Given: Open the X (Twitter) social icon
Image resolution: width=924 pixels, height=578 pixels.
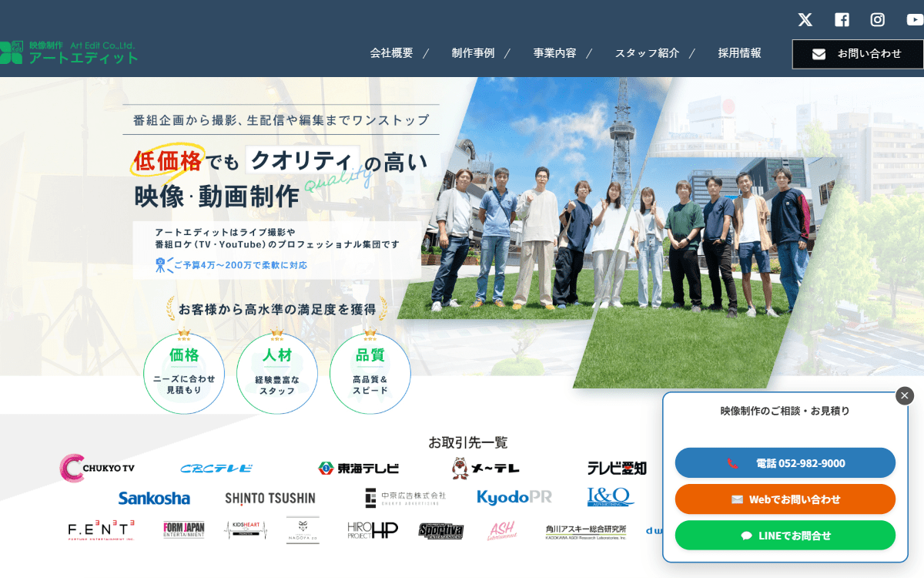Looking at the screenshot, I should [x=805, y=20].
